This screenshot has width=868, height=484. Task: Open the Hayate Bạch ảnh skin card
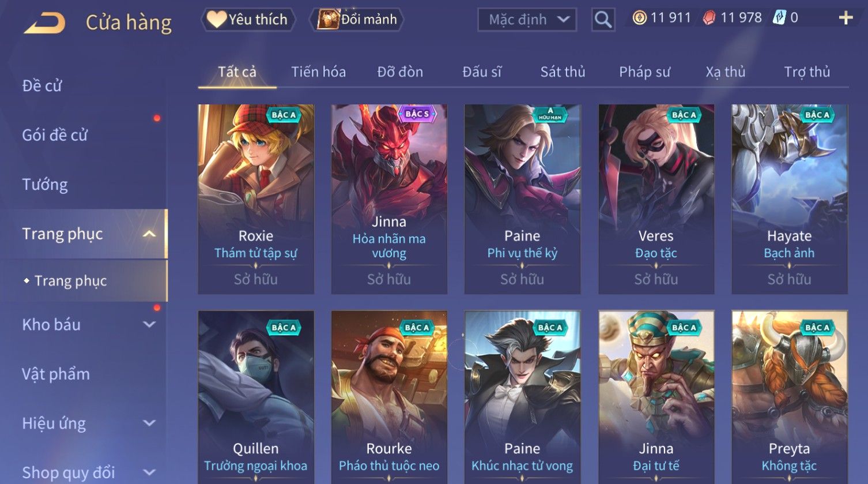point(790,199)
